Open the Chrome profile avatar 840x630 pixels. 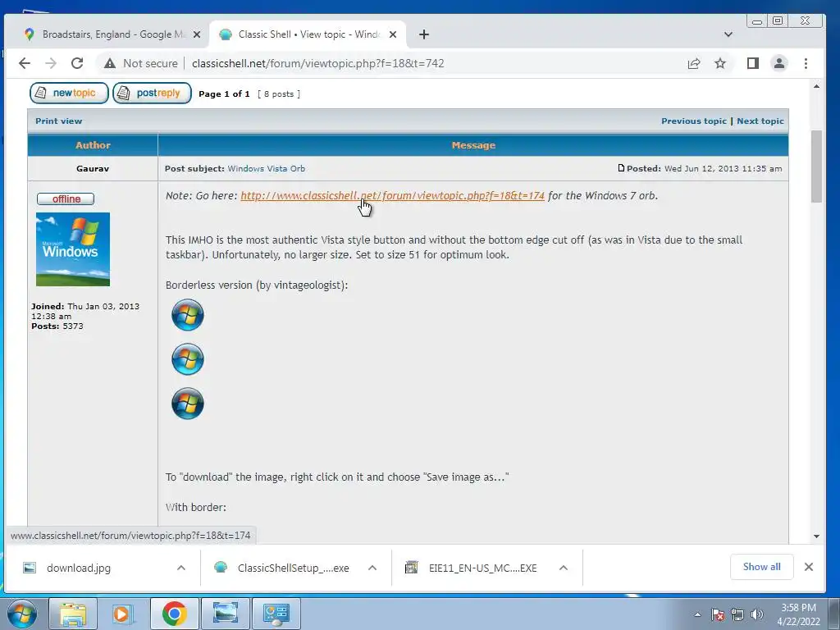[779, 63]
